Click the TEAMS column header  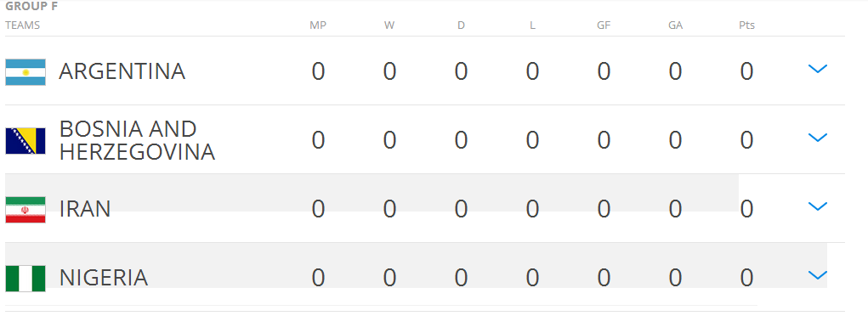point(23,25)
